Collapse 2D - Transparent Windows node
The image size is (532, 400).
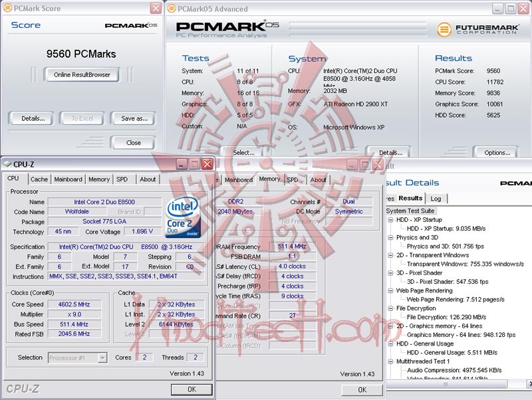(390, 255)
